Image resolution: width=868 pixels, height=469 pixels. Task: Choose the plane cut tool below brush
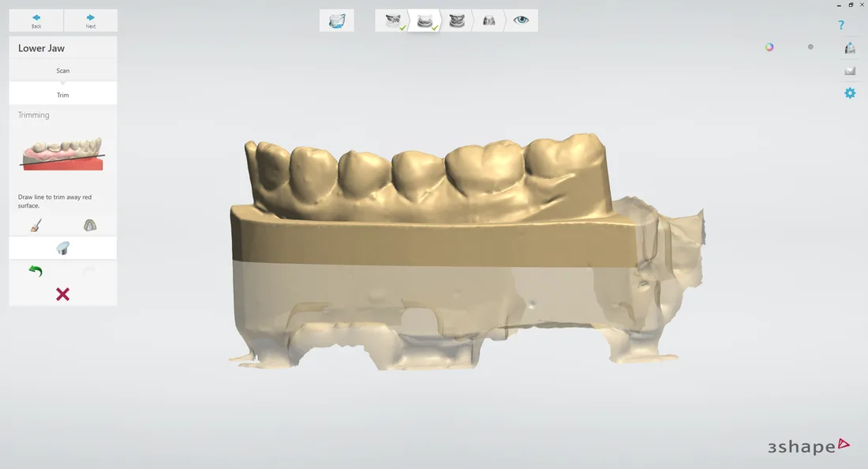(x=62, y=249)
